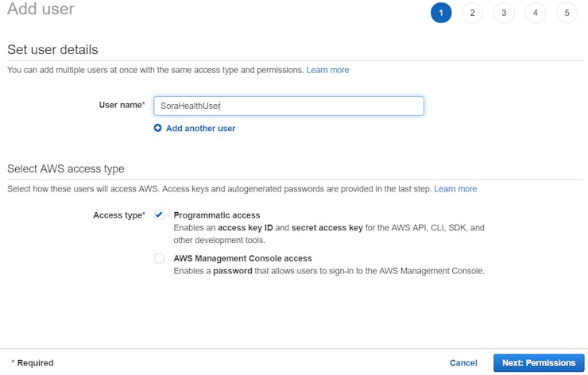Click the Add another user link
Viewport: 588px width, 375px height.
200,128
